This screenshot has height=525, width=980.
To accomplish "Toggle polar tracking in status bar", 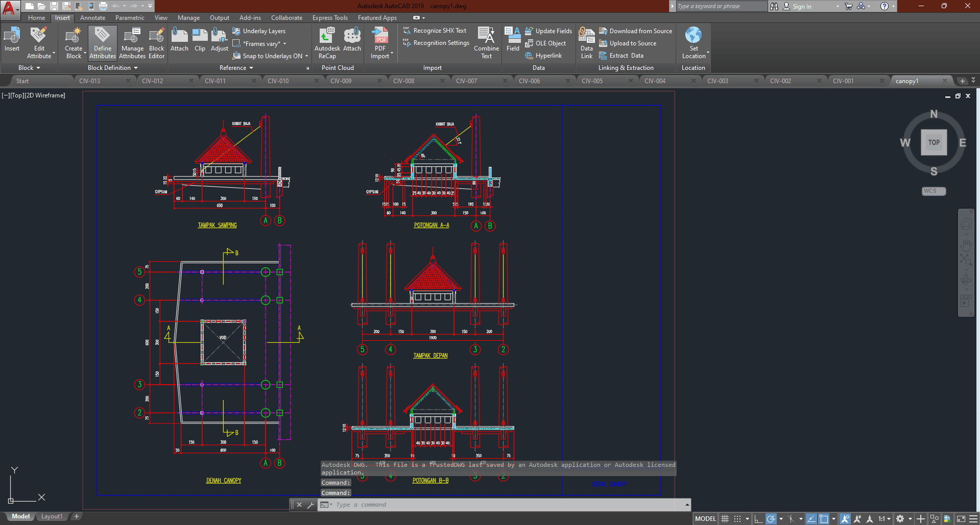I will (771, 519).
